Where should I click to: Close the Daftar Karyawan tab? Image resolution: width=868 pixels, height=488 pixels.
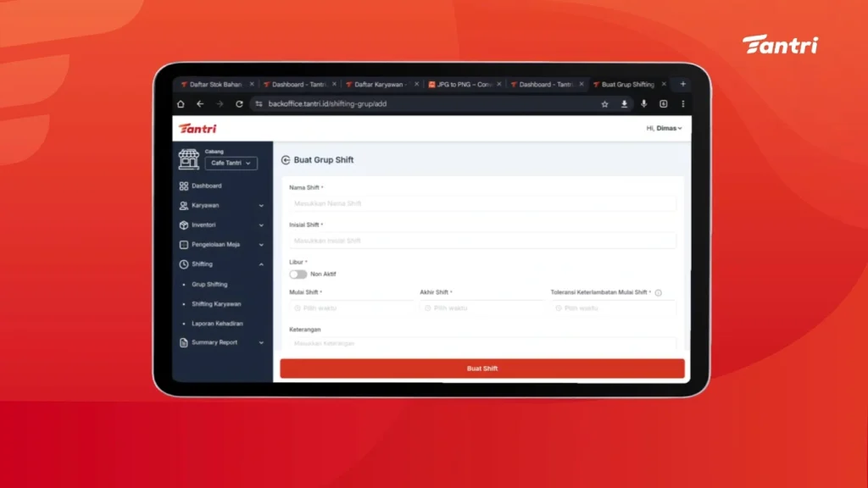417,84
